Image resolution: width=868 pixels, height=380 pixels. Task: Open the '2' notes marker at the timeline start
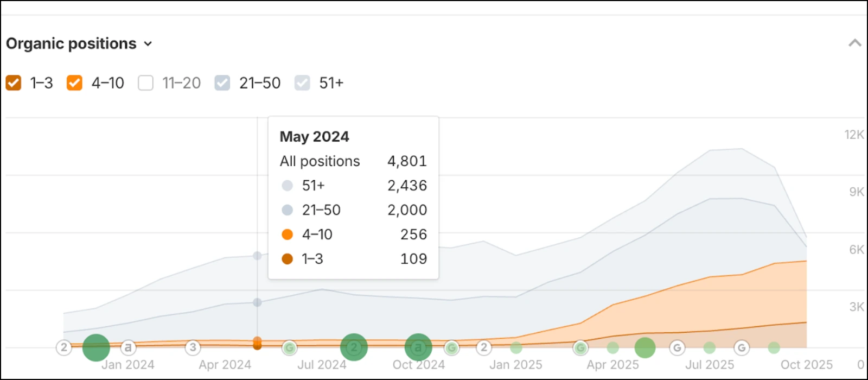(x=64, y=347)
